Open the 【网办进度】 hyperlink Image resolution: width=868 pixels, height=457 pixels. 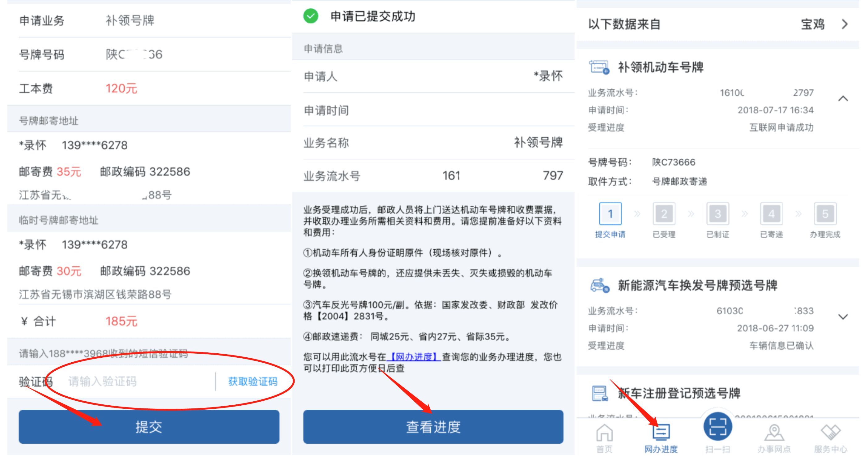414,356
